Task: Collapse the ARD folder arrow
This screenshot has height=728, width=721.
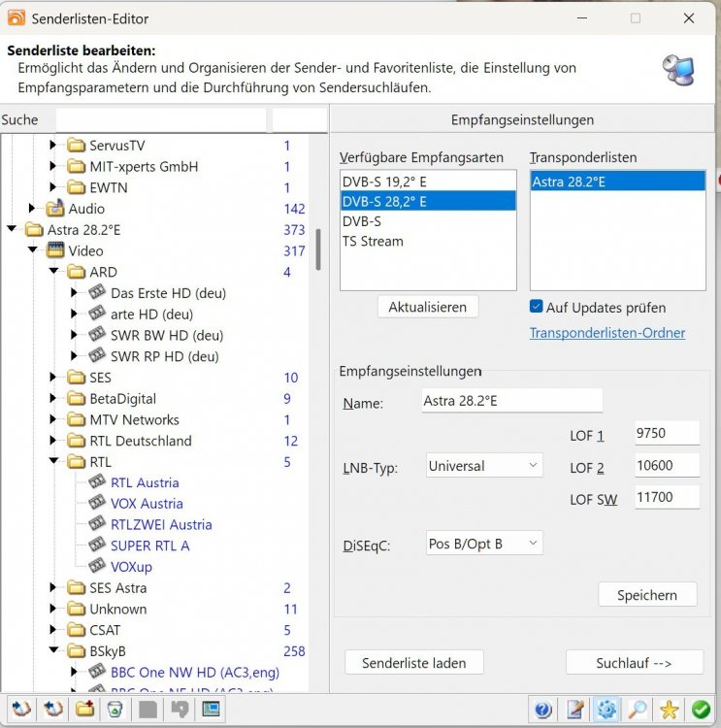Action: [53, 271]
